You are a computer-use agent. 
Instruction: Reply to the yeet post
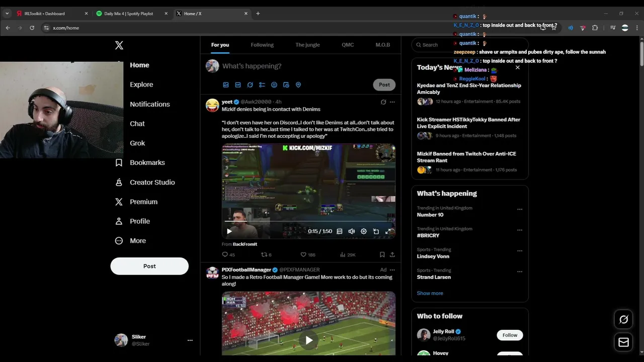click(228, 255)
